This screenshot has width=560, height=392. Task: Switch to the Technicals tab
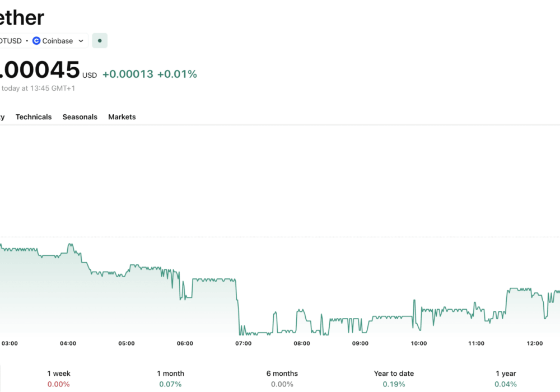tap(34, 117)
